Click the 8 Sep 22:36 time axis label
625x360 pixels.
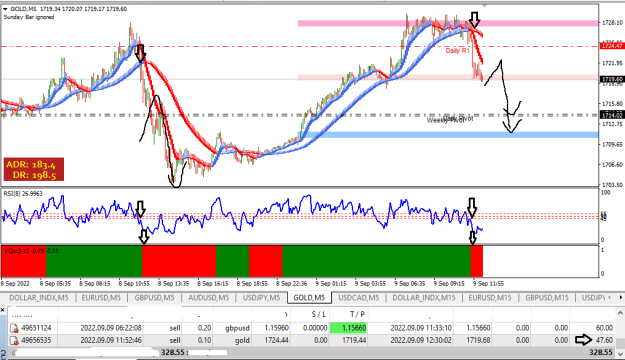click(x=291, y=284)
